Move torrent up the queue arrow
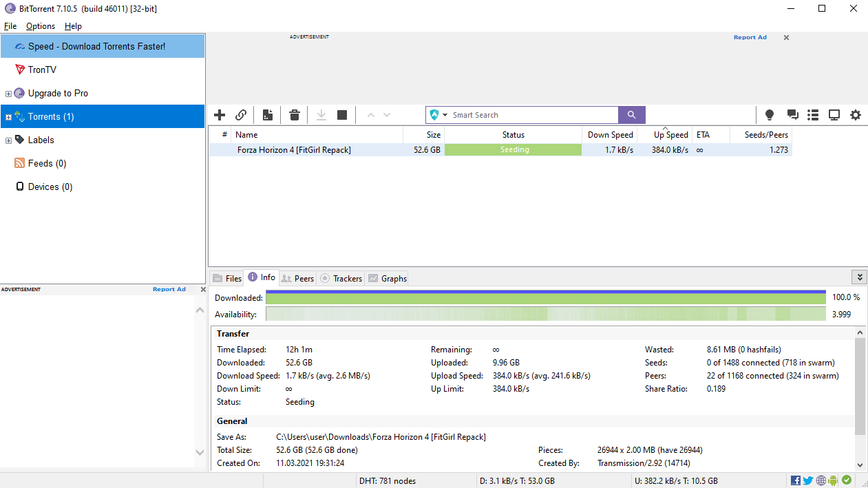Screen dimensions: 868x488 pos(371,115)
